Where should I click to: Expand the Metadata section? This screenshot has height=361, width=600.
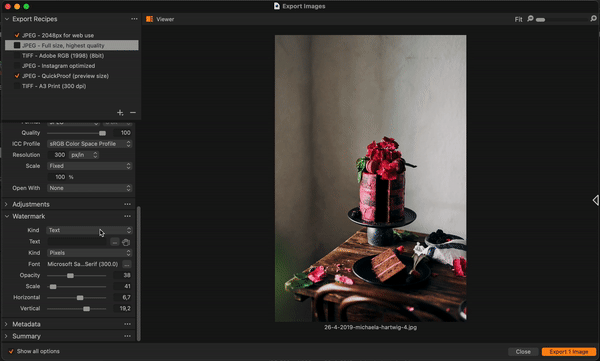(x=6, y=324)
